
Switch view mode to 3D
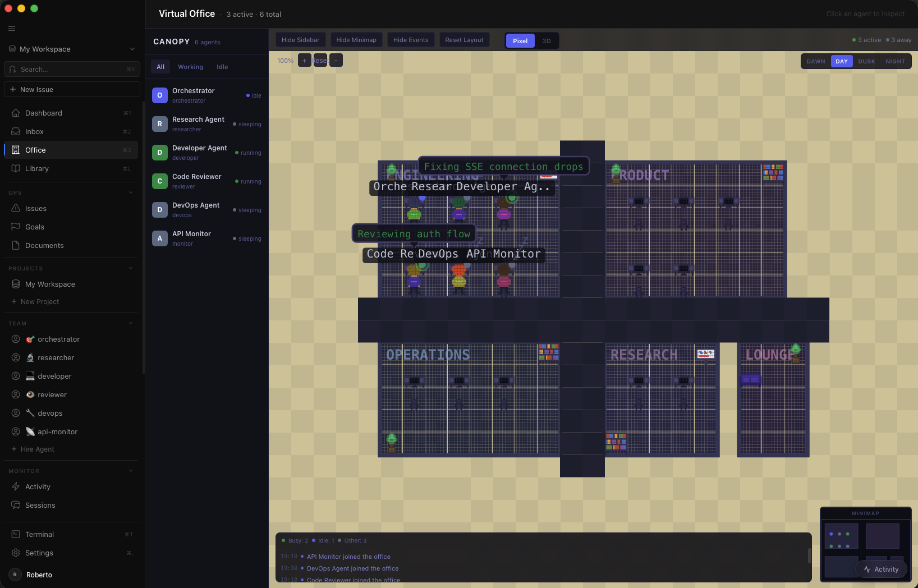[x=547, y=41]
